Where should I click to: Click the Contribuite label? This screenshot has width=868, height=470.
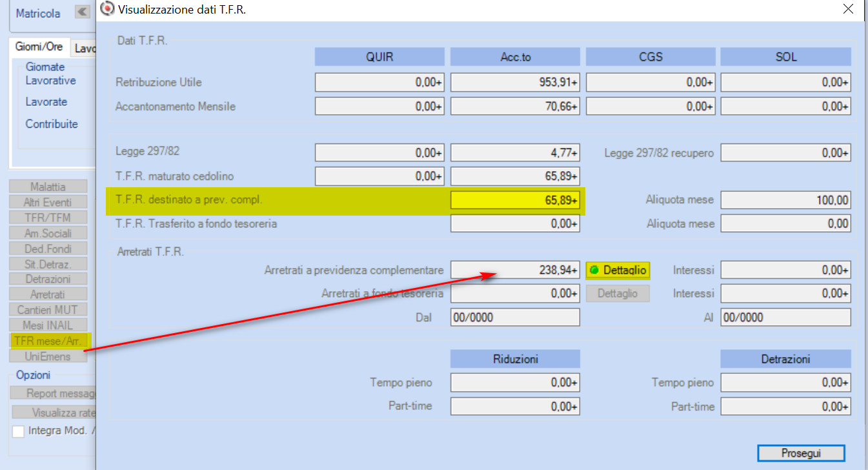[x=52, y=124]
